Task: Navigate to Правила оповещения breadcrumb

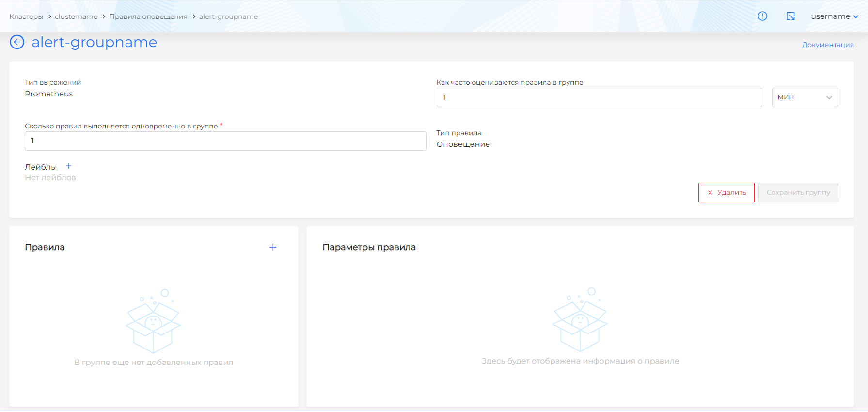Action: (148, 16)
